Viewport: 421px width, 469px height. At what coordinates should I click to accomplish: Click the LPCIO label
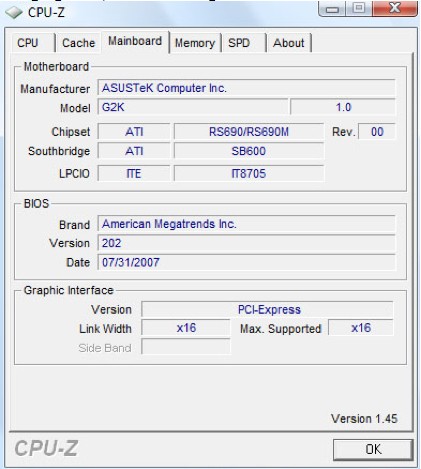coord(74,174)
